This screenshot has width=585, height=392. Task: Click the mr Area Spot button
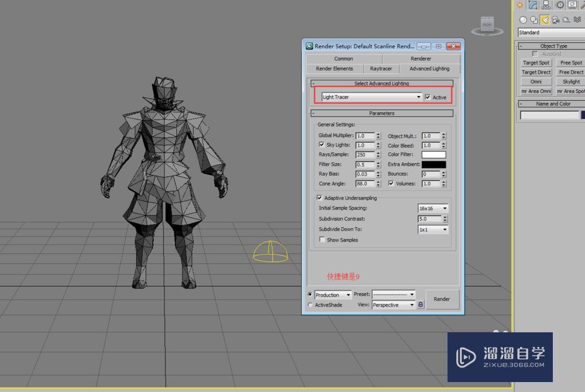pyautogui.click(x=571, y=91)
